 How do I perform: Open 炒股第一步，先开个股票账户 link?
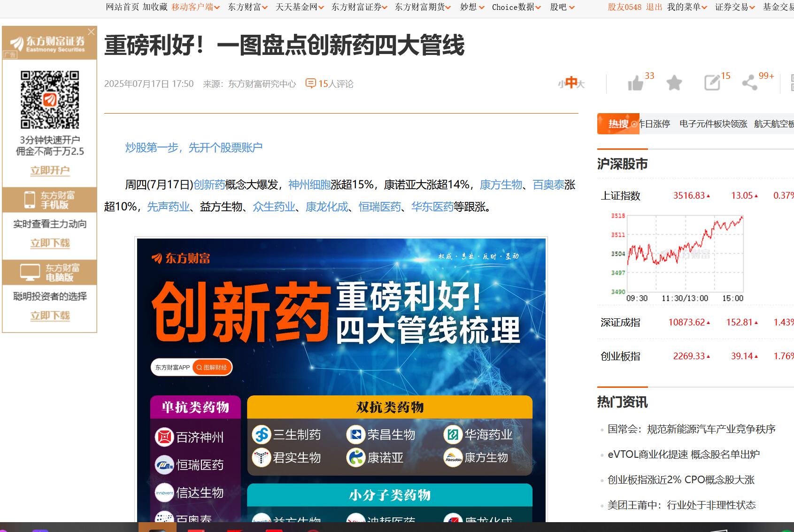coord(193,147)
